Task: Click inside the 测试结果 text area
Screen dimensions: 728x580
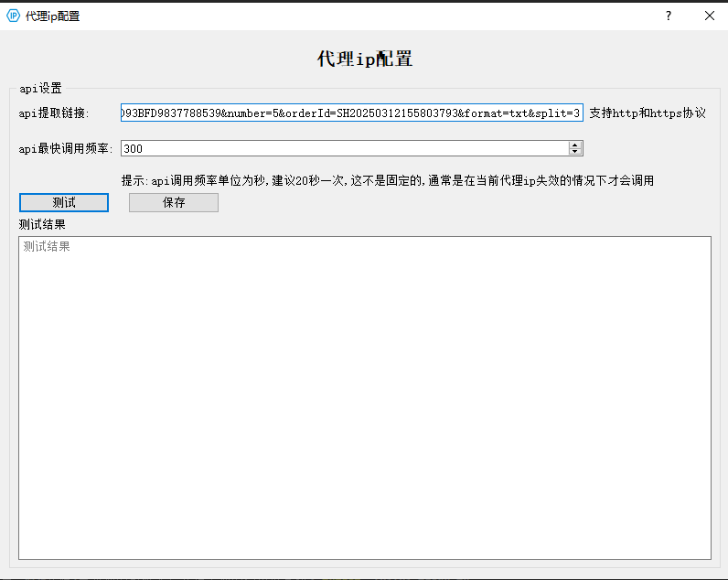Action: 364,397
